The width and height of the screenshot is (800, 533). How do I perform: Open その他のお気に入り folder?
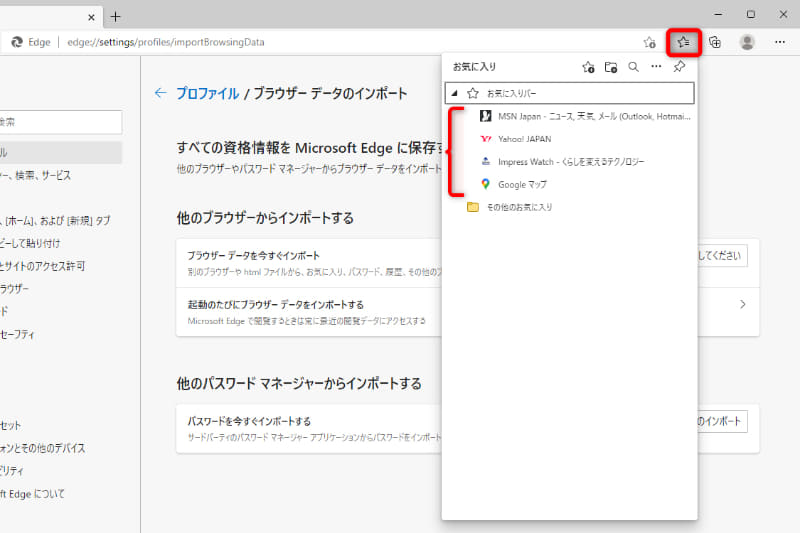pyautogui.click(x=510, y=207)
